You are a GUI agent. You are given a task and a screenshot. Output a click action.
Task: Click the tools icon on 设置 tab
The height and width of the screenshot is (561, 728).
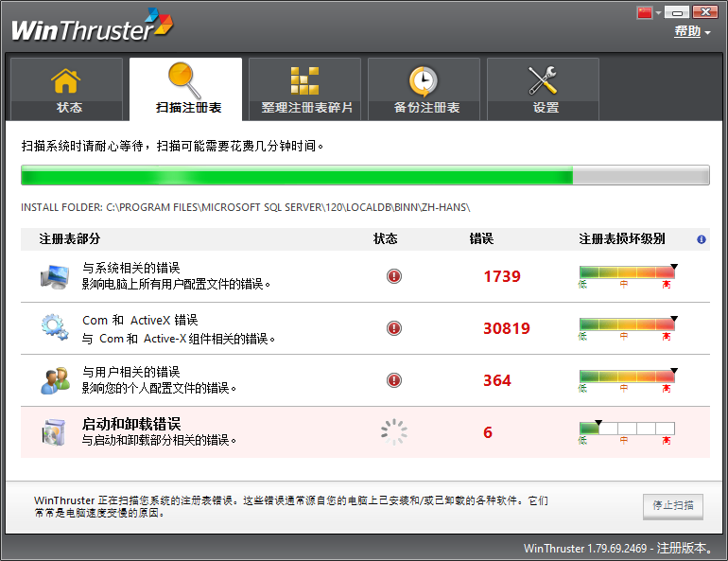click(543, 80)
